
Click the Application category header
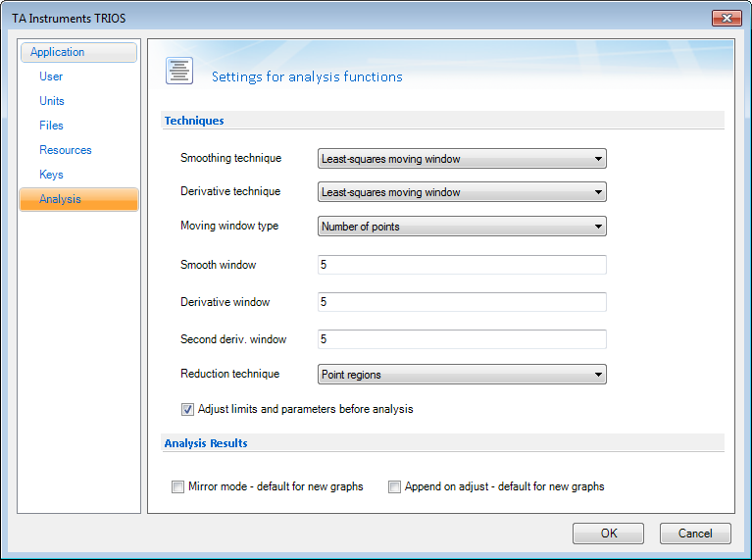78,52
